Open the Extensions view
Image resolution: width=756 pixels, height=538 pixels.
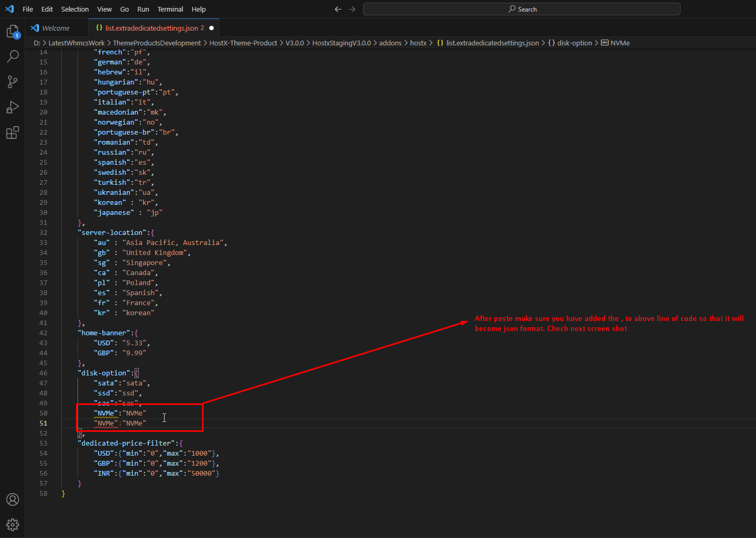click(13, 133)
